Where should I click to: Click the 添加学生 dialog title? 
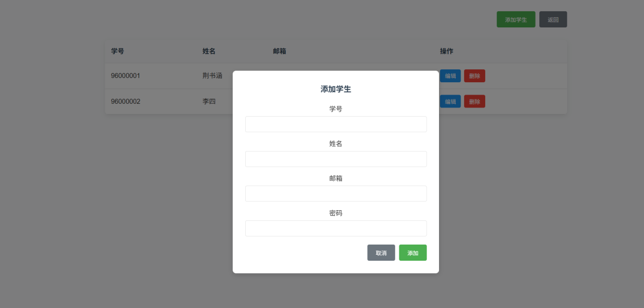click(x=335, y=89)
